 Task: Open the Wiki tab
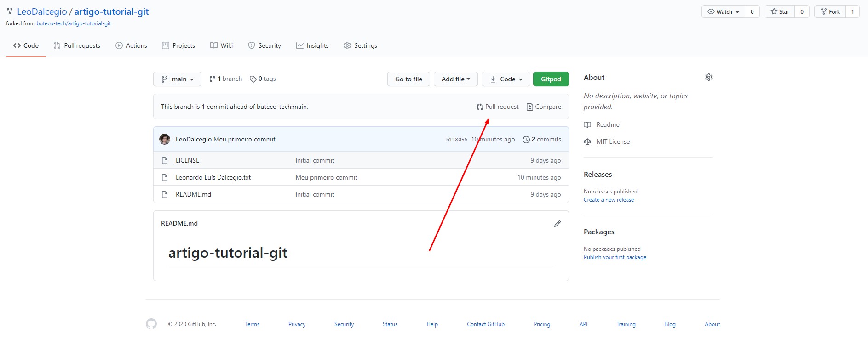221,45
